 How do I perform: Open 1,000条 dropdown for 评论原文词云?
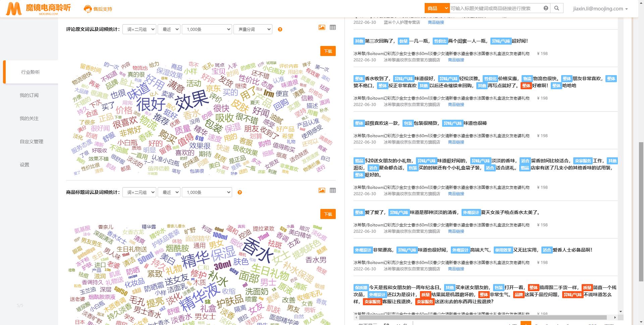207,30
